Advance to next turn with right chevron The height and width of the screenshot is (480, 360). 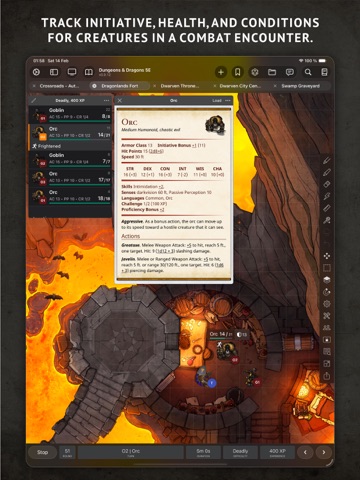[x=324, y=452]
